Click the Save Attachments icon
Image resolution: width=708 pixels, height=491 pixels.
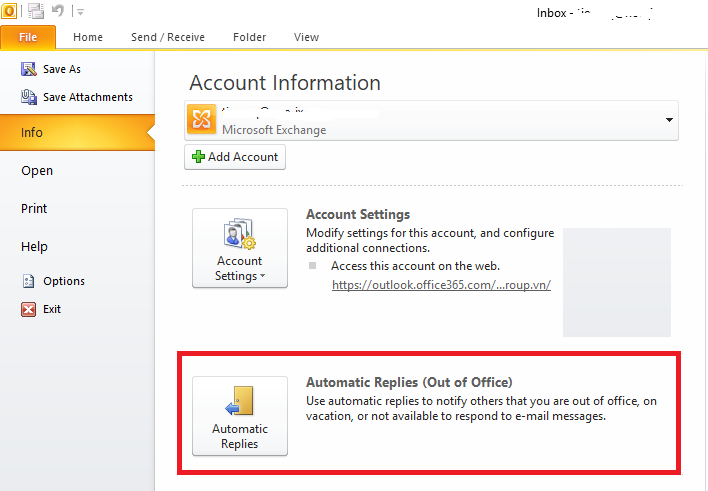(x=28, y=97)
